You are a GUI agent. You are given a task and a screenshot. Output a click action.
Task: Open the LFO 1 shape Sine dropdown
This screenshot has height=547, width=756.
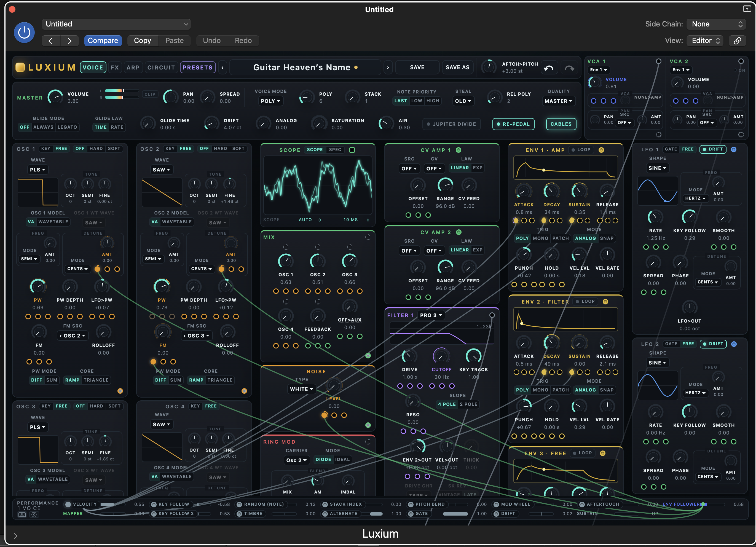(x=657, y=168)
